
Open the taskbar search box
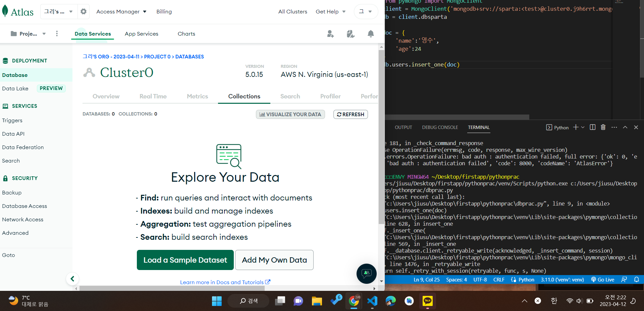249,301
